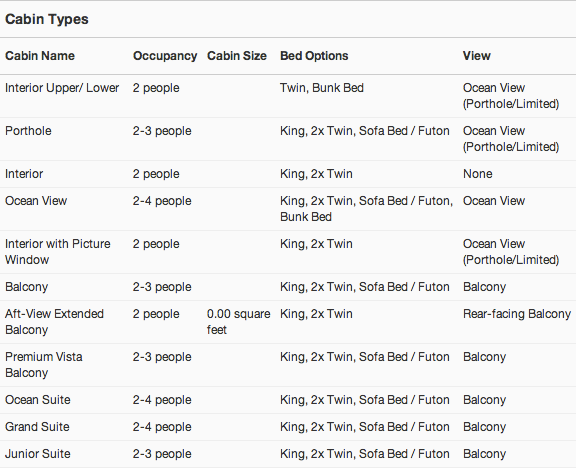Viewport: 576px width, 468px height.
Task: Select the Interior Upper/ Lower cabin row
Action: point(288,96)
